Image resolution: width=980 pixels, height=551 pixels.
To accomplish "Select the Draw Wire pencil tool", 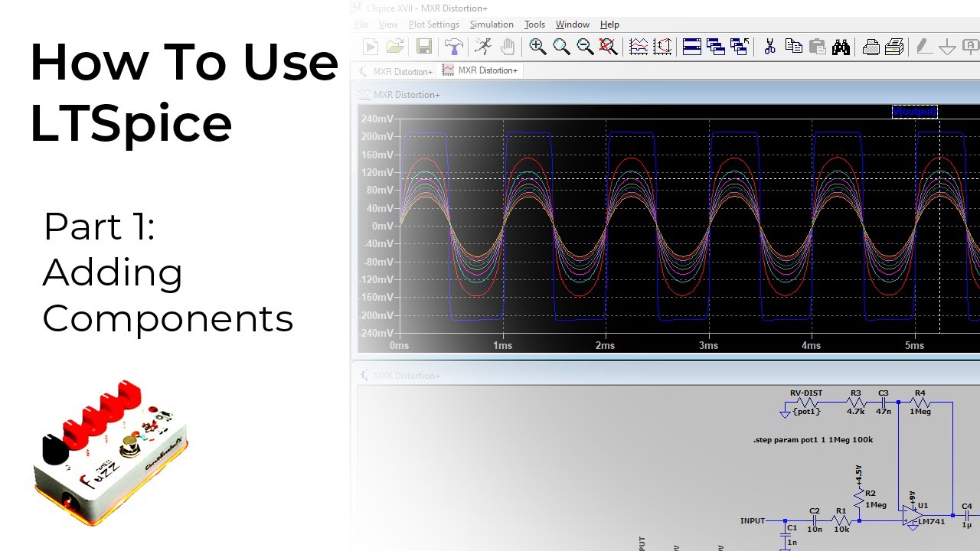I will (924, 47).
